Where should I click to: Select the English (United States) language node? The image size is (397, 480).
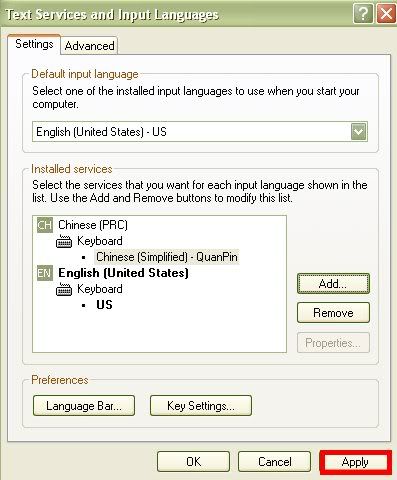123,273
